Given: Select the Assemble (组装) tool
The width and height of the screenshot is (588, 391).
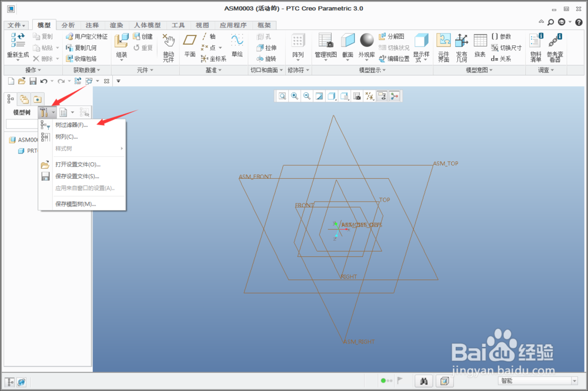Looking at the screenshot, I should (x=122, y=41).
